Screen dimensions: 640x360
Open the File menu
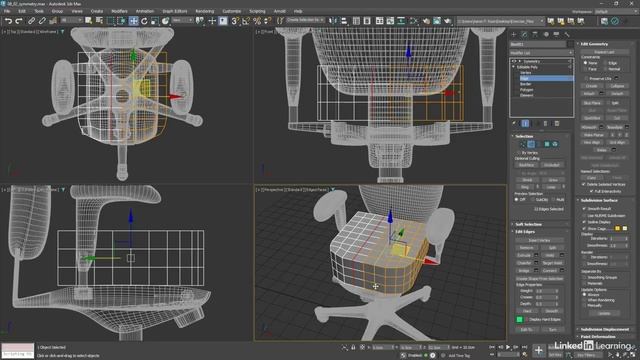click(7, 11)
